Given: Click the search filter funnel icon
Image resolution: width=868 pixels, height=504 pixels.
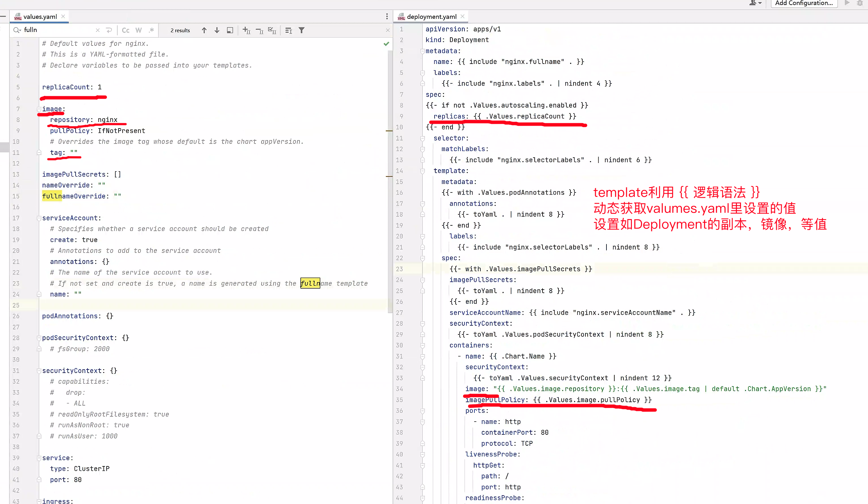Looking at the screenshot, I should [301, 30].
